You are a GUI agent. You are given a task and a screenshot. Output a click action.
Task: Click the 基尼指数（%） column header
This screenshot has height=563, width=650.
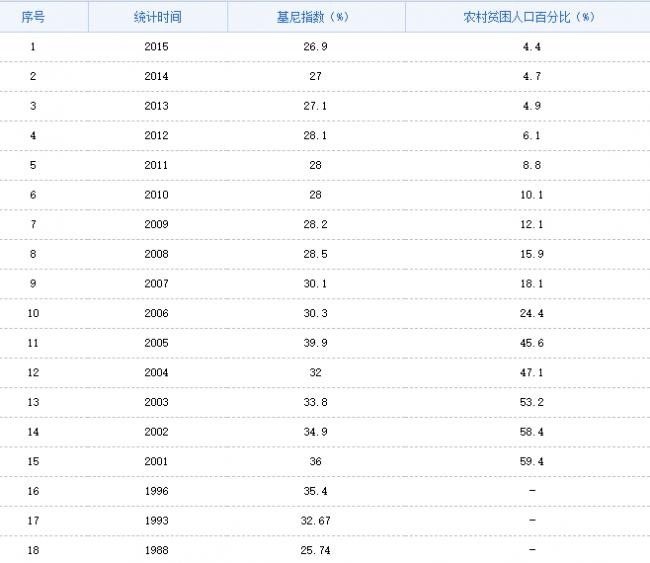pyautogui.click(x=316, y=17)
